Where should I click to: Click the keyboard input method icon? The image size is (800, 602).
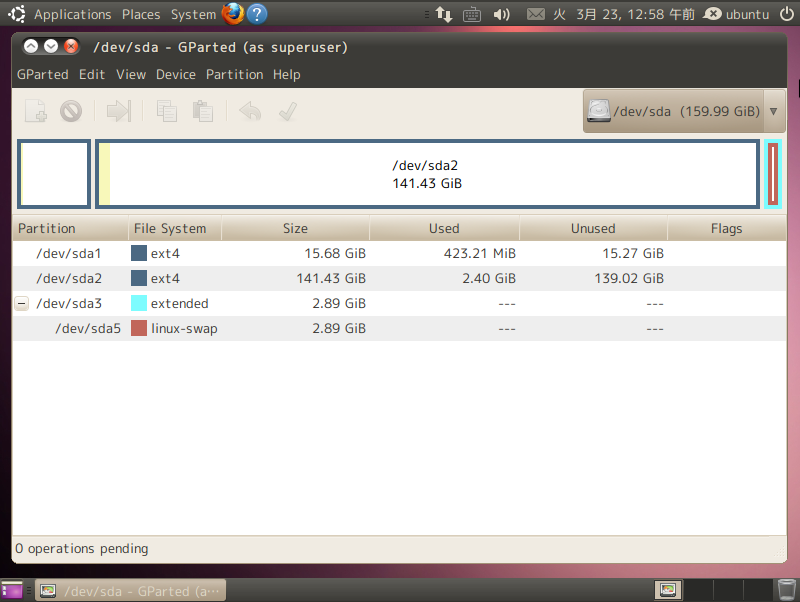471,14
